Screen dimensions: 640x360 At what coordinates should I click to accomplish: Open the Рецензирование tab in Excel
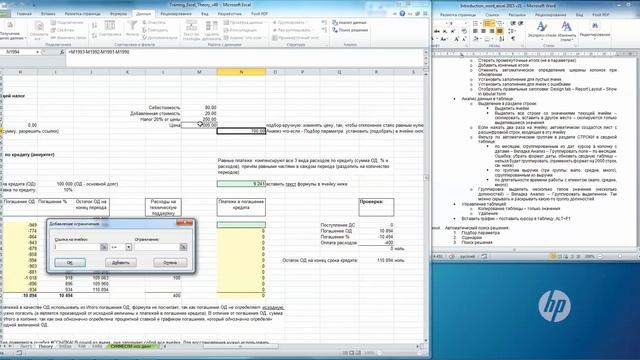176,13
